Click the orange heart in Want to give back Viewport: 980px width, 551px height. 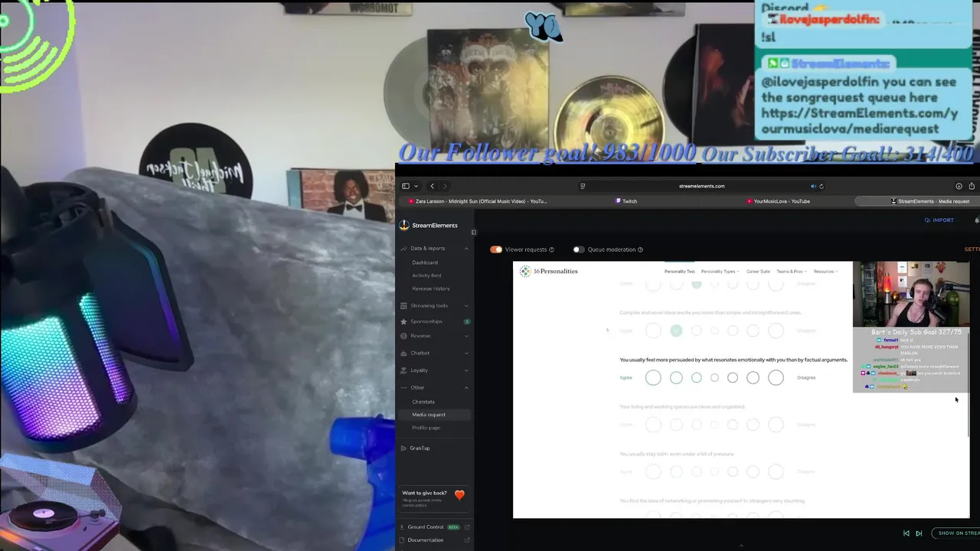click(459, 495)
